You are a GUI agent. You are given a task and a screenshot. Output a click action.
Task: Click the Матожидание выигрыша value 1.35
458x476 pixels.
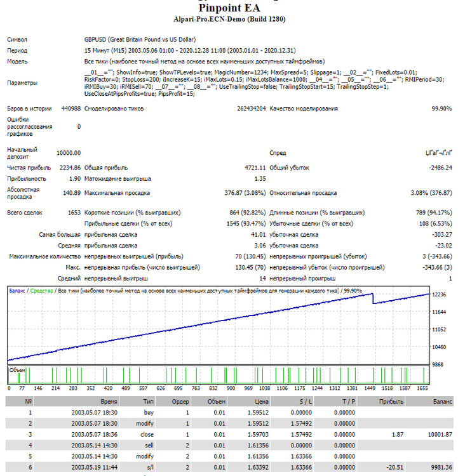[x=260, y=179]
